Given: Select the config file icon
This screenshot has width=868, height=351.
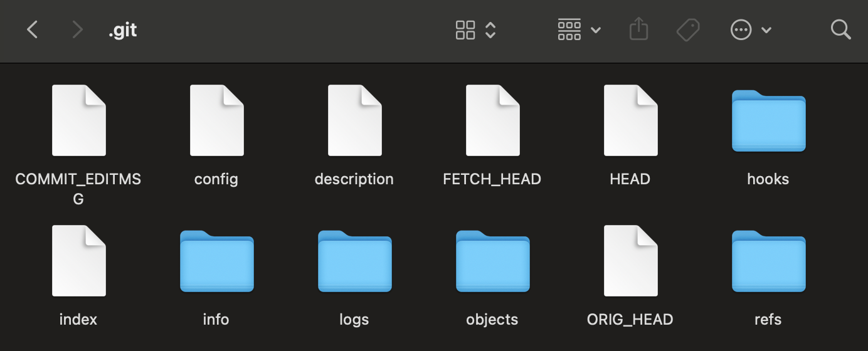Looking at the screenshot, I should coord(216,120).
